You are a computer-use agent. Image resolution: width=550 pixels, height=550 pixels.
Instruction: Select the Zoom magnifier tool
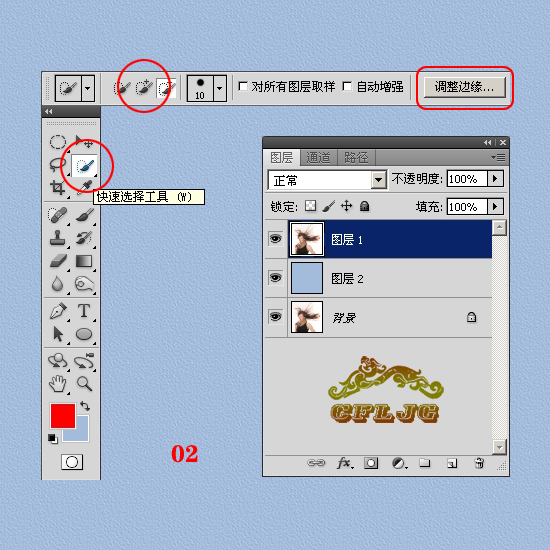[84, 383]
